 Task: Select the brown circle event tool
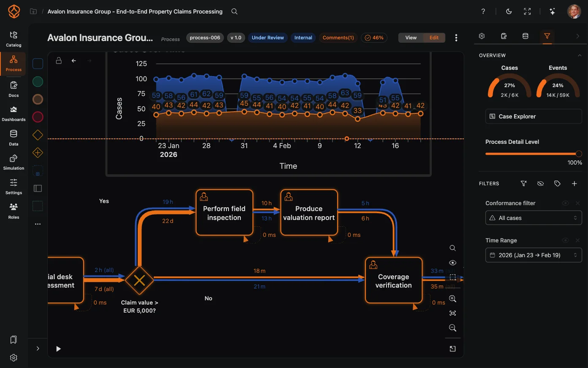[38, 99]
